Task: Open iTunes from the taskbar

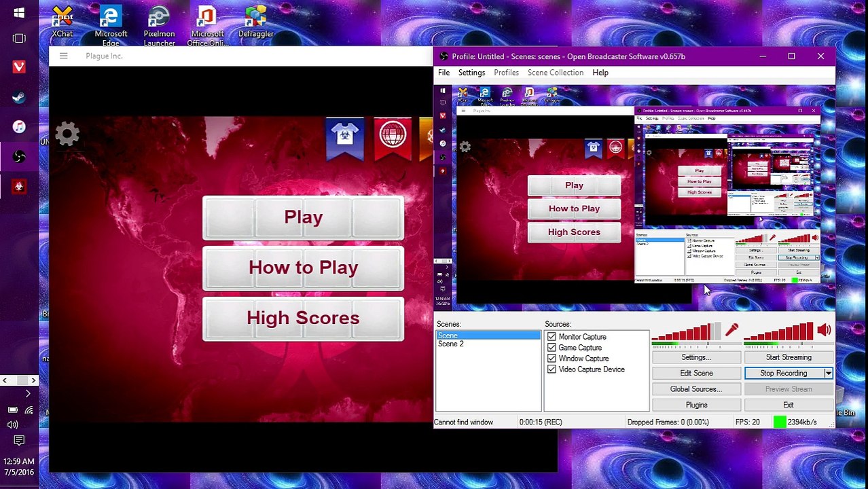Action: click(19, 127)
